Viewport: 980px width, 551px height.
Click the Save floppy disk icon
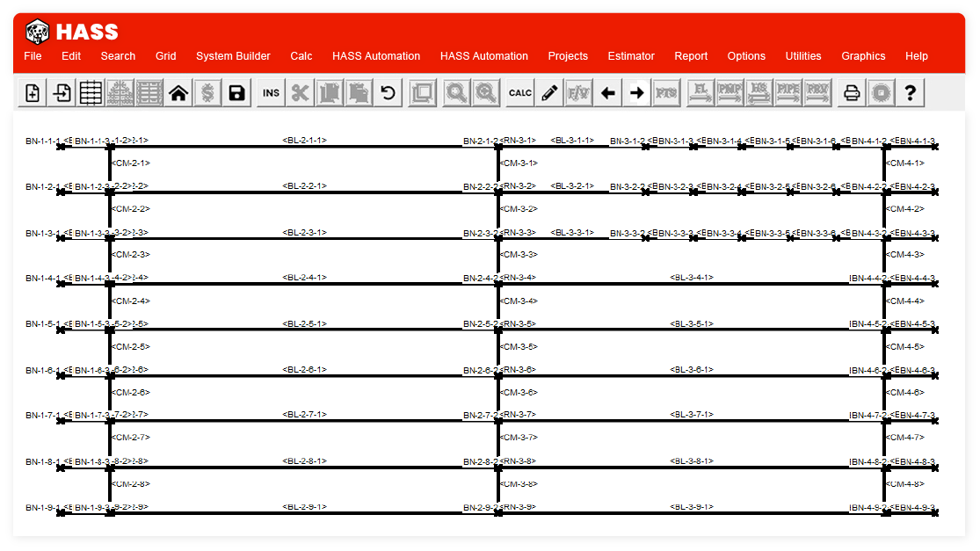tap(236, 93)
